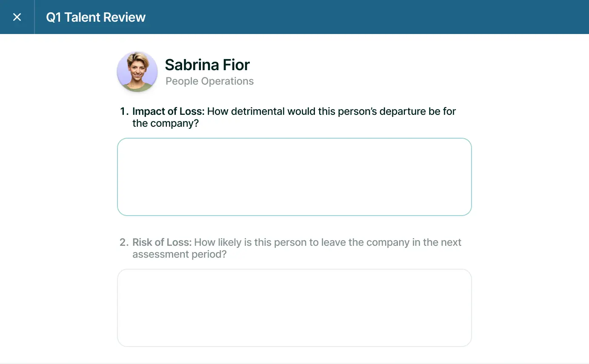Select the Sabrina Fior name heading
This screenshot has height=364, width=589.
coord(207,65)
